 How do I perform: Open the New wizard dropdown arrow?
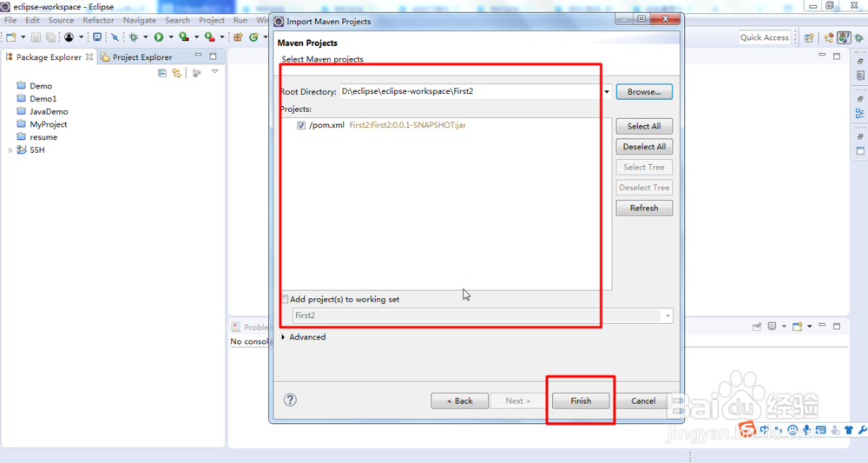point(23,37)
